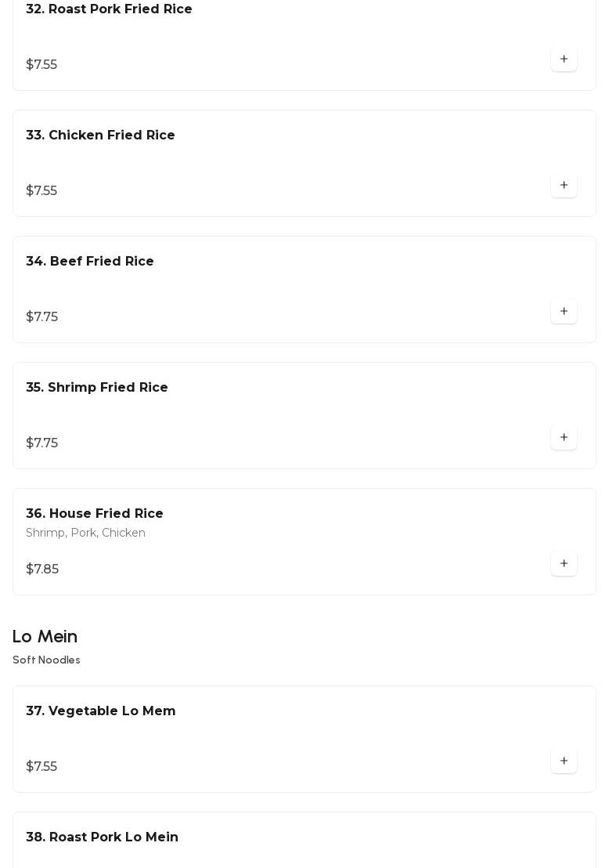Add Roast Pork Fried Rice to order

564,59
